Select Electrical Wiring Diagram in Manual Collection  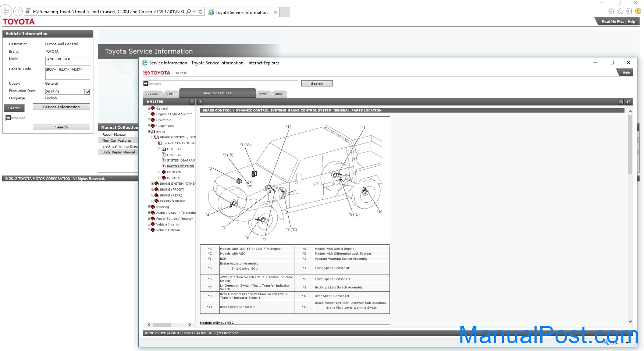tap(120, 146)
